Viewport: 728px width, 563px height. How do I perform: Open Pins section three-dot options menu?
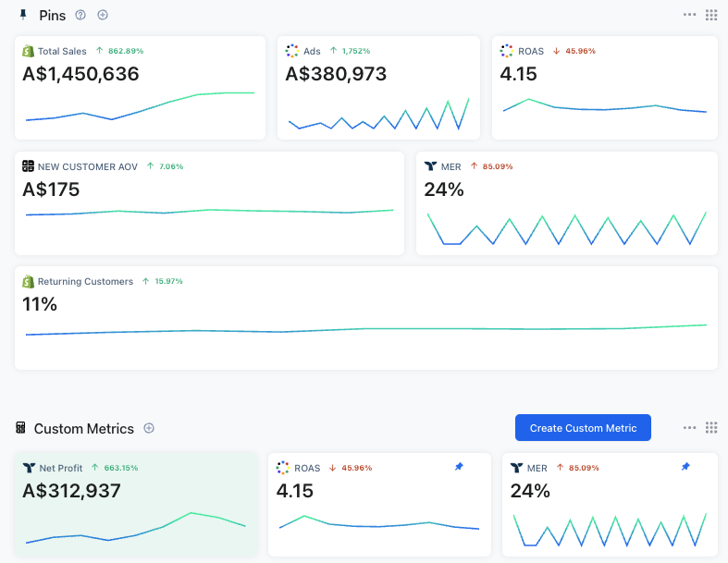[689, 15]
